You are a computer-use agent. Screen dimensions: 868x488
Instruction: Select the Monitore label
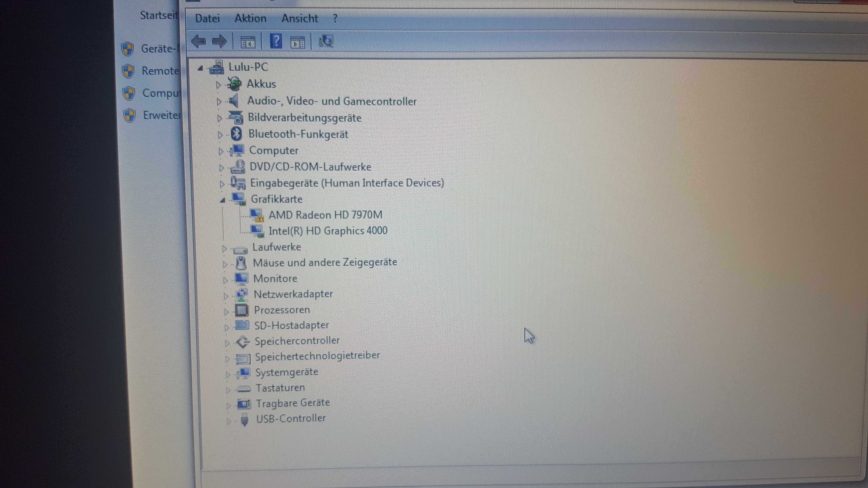pyautogui.click(x=275, y=278)
